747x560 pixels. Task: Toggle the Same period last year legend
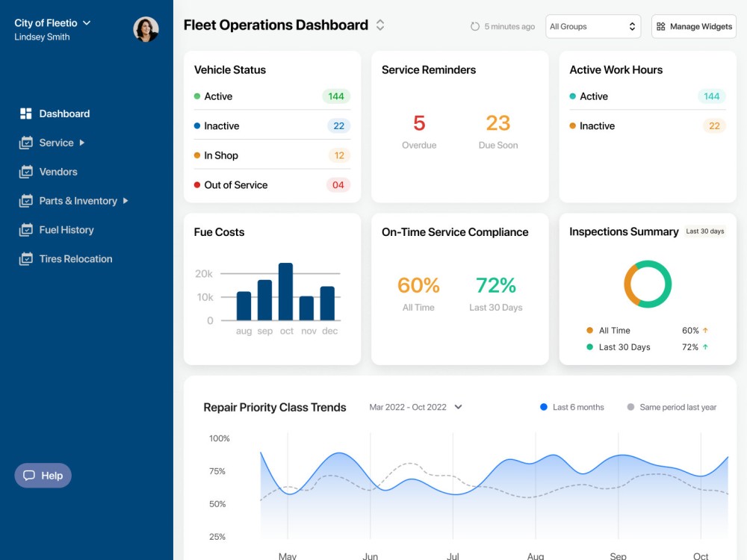(x=672, y=407)
